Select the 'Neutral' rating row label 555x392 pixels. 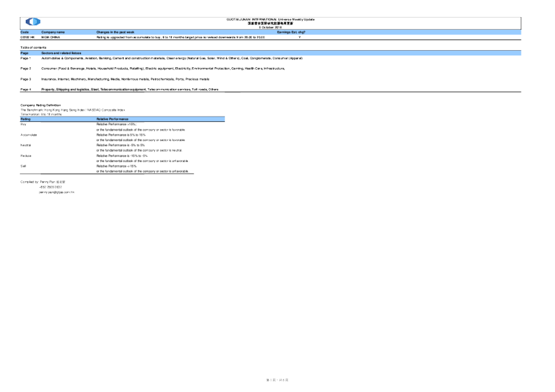point(26,144)
